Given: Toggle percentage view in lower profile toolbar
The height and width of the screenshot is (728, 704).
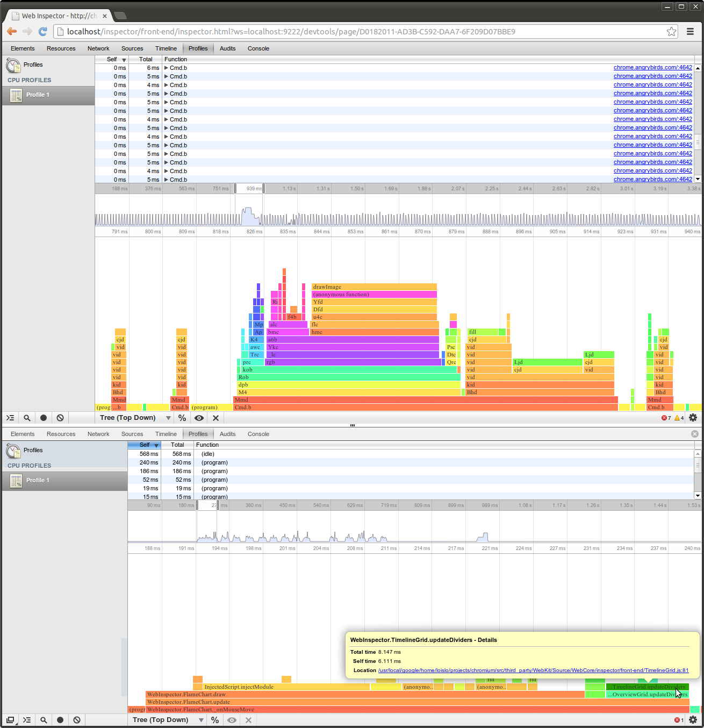Looking at the screenshot, I should click(x=215, y=720).
